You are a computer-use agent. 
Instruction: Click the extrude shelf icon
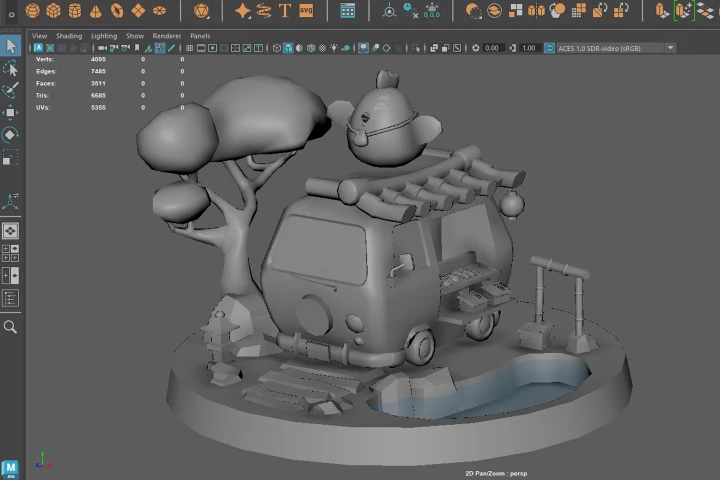coord(662,11)
